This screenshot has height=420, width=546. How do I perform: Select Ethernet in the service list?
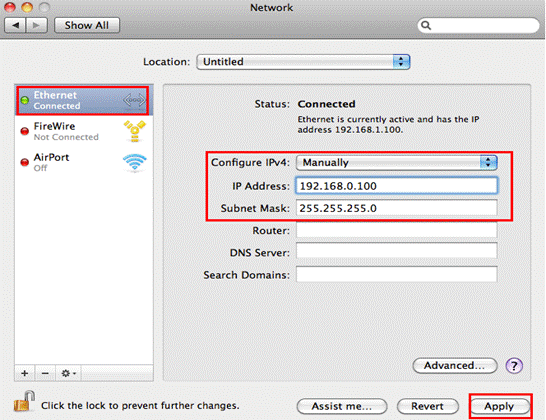(83, 100)
